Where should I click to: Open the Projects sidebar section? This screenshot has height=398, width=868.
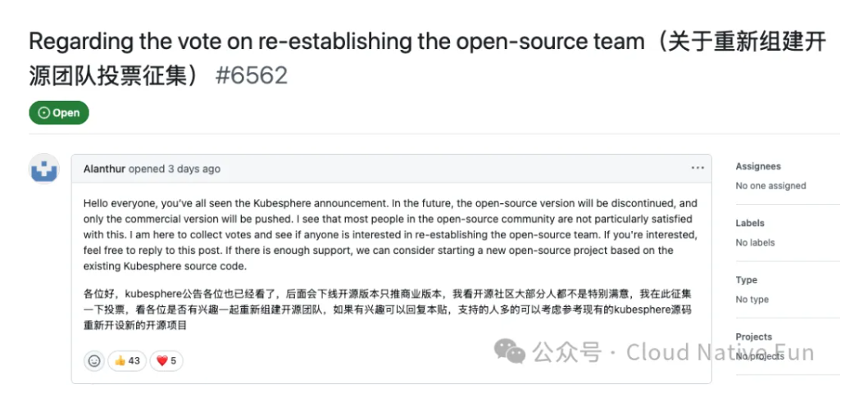pyautogui.click(x=754, y=337)
